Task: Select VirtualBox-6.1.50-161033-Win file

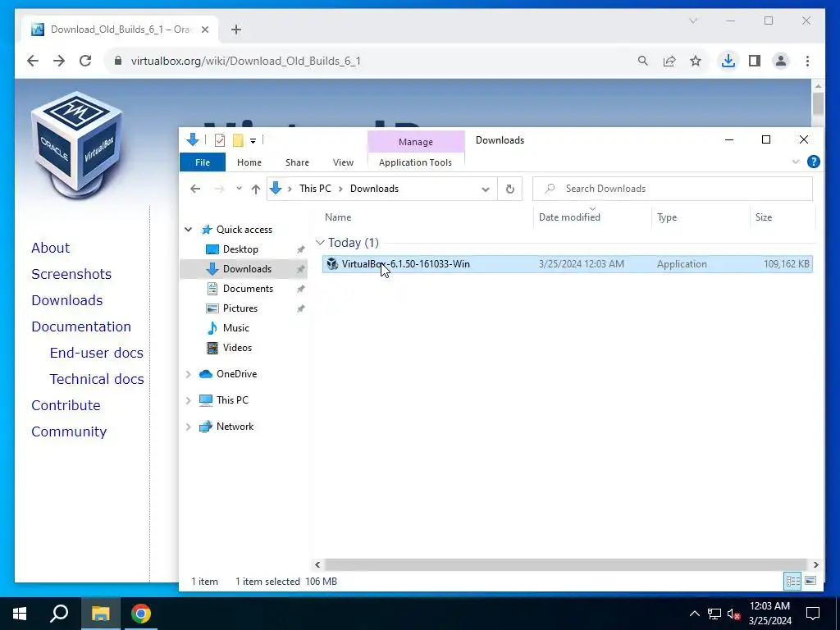Action: (568, 264)
